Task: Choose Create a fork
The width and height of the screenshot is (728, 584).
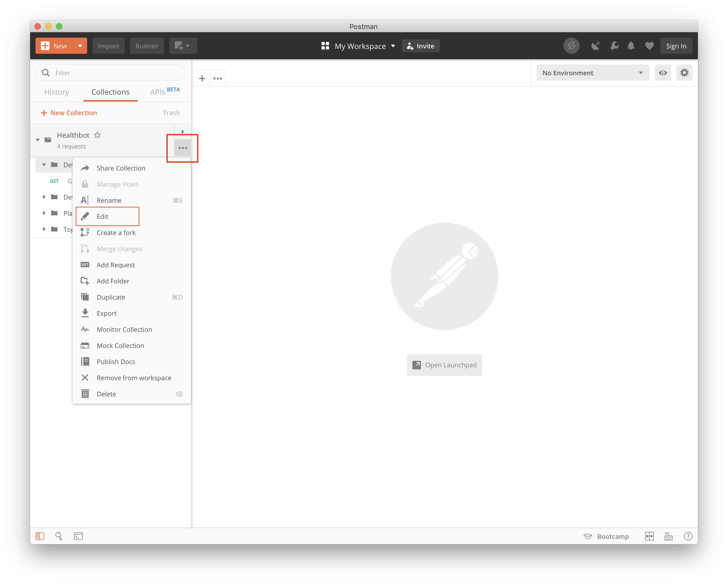Action: [131, 233]
